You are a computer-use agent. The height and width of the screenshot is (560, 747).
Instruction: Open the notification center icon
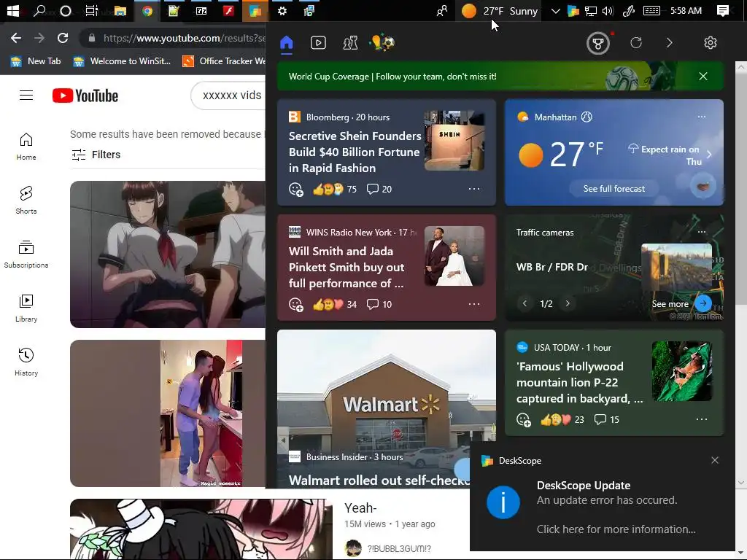[x=723, y=11]
